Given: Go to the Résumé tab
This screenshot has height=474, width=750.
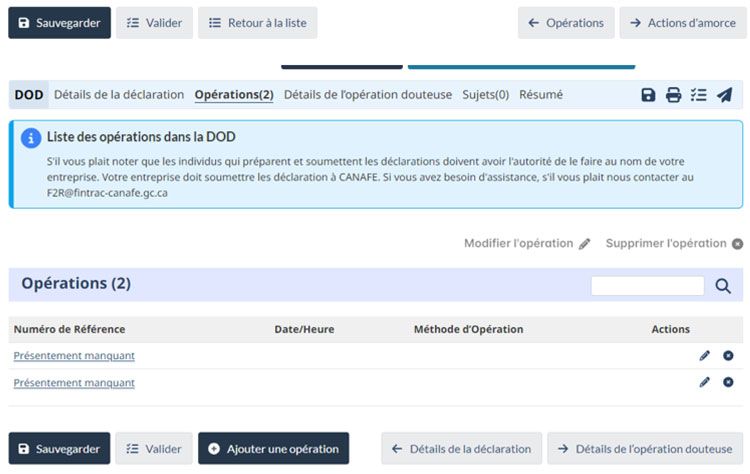Looking at the screenshot, I should (x=540, y=95).
